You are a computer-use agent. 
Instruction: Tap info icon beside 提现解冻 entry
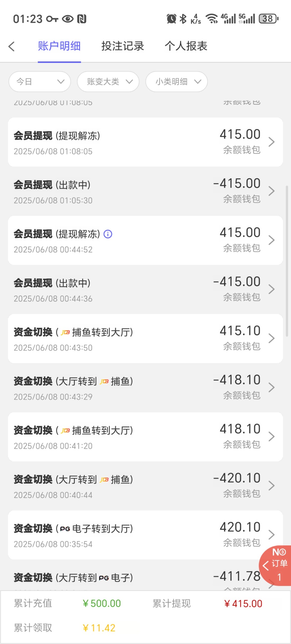pyautogui.click(x=108, y=234)
